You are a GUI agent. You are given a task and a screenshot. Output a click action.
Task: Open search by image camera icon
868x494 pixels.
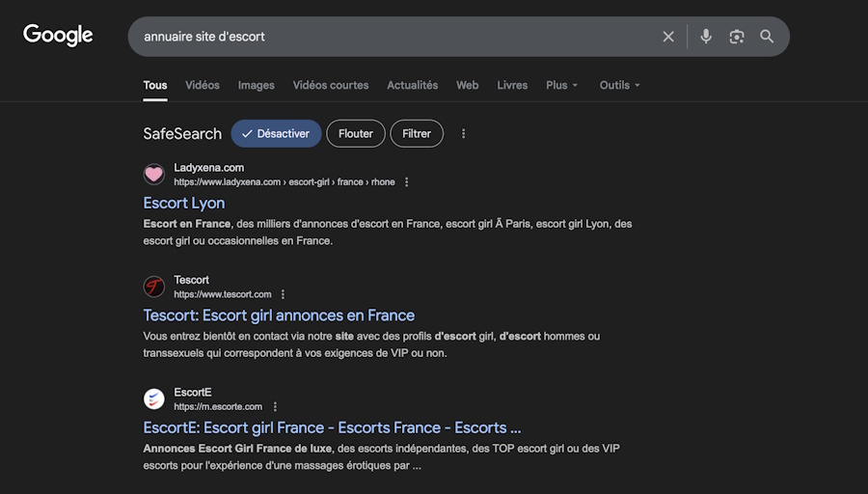(x=737, y=37)
